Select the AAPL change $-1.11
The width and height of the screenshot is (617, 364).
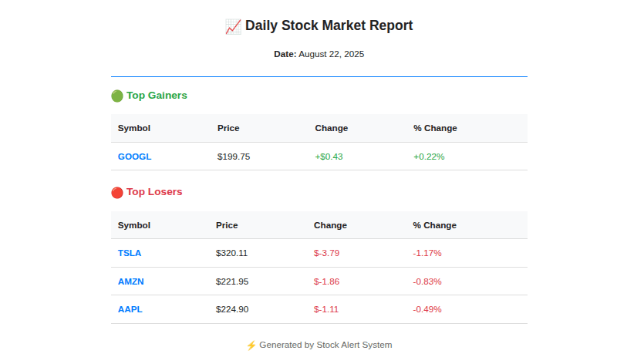tap(326, 309)
